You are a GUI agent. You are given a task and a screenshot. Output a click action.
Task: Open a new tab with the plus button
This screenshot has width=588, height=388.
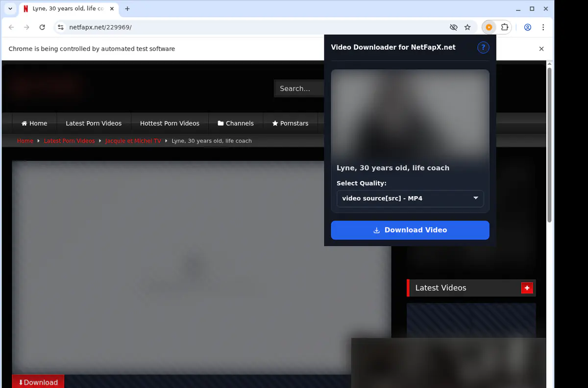(127, 9)
